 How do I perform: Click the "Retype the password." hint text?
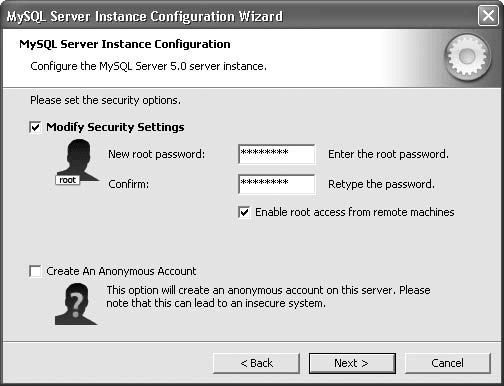point(381,184)
